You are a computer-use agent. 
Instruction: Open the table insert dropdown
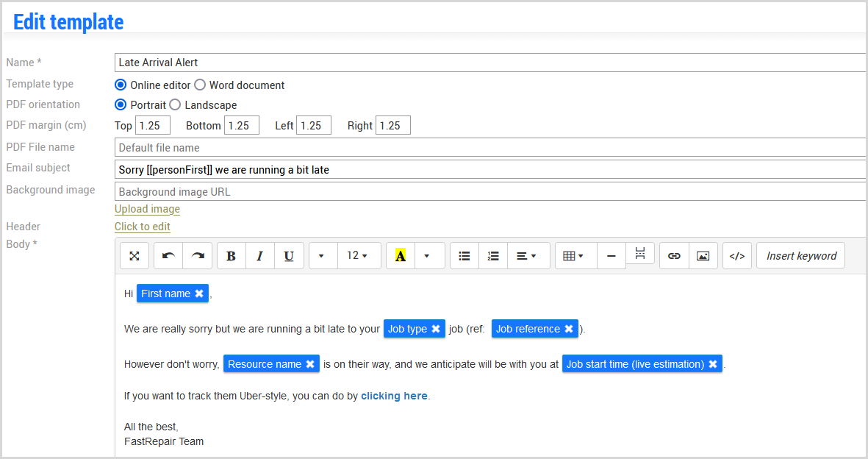[x=573, y=256]
